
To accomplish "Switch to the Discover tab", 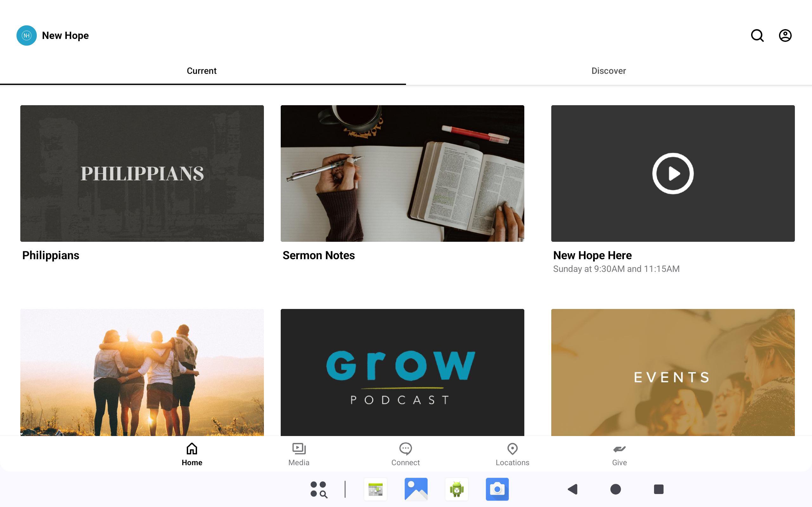I will tap(608, 71).
